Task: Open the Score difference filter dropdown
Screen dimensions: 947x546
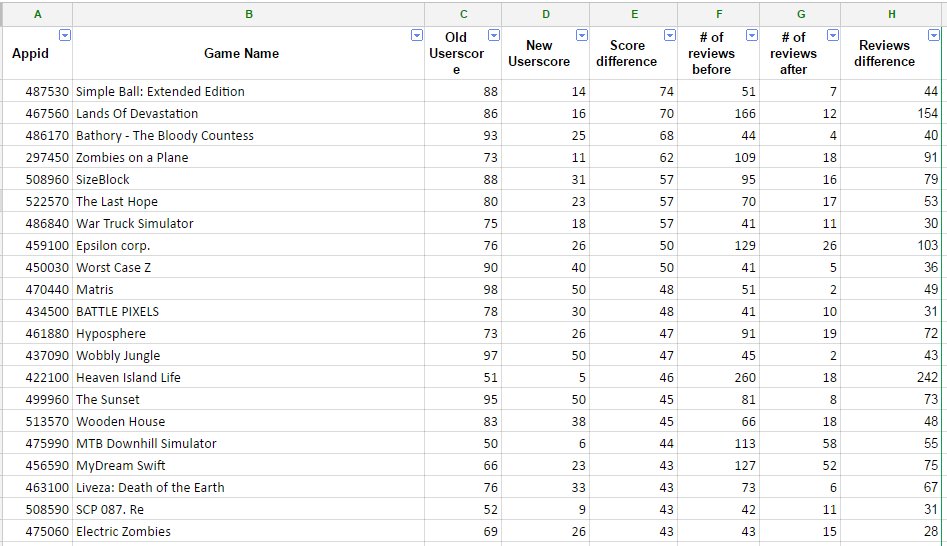Action: point(670,36)
